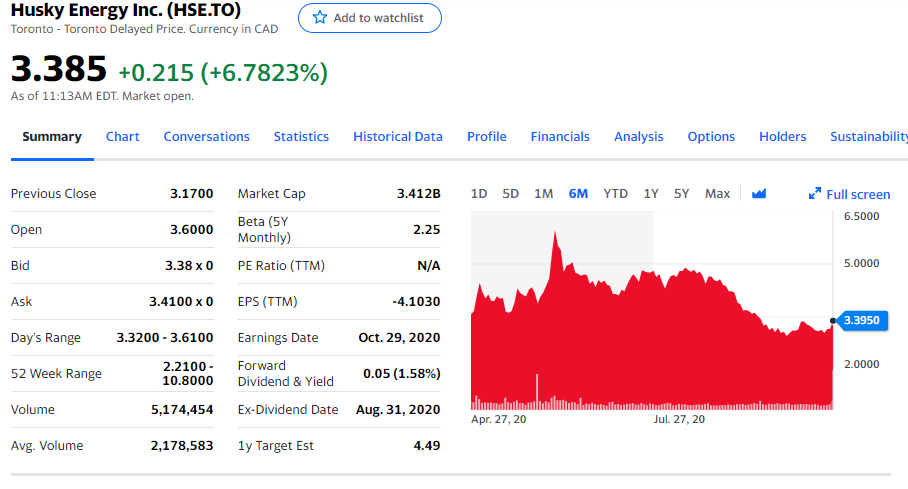The height and width of the screenshot is (489, 908).
Task: Open the Chart tab
Action: (x=123, y=137)
